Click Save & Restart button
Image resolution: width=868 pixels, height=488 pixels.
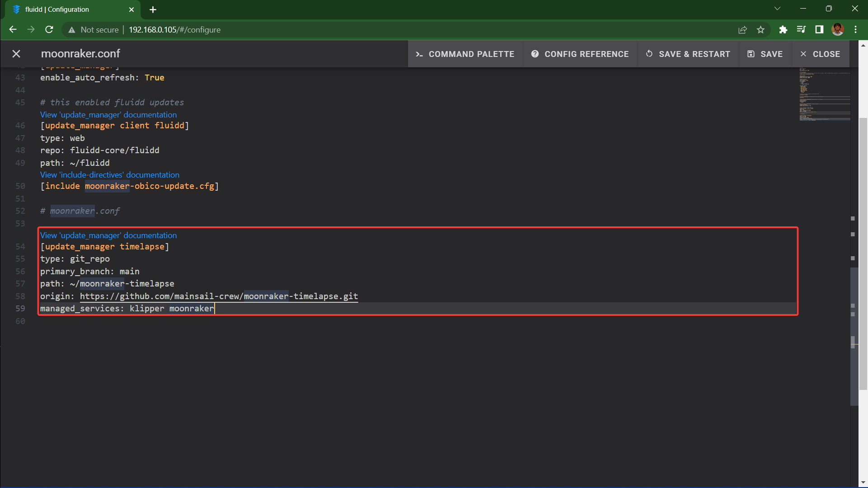pos(688,54)
